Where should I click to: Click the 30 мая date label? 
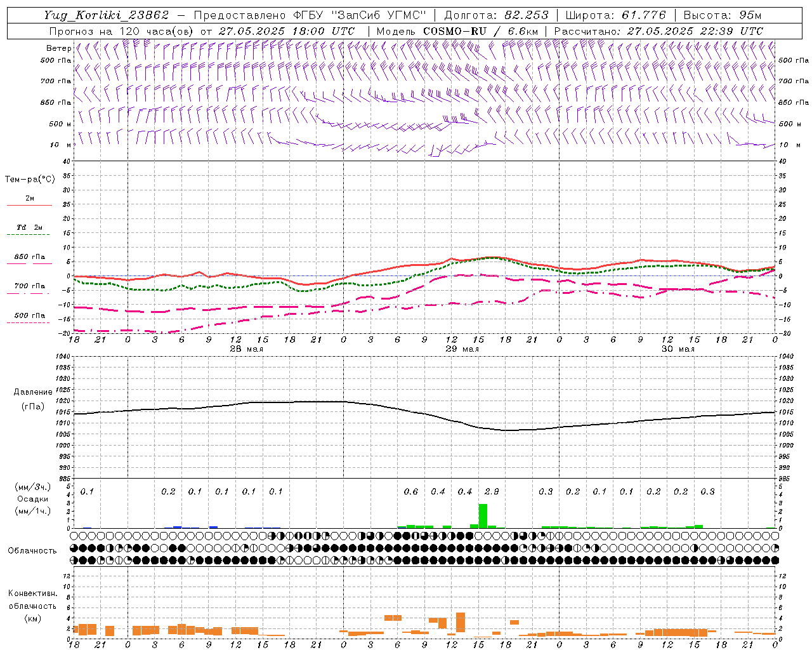coord(678,349)
